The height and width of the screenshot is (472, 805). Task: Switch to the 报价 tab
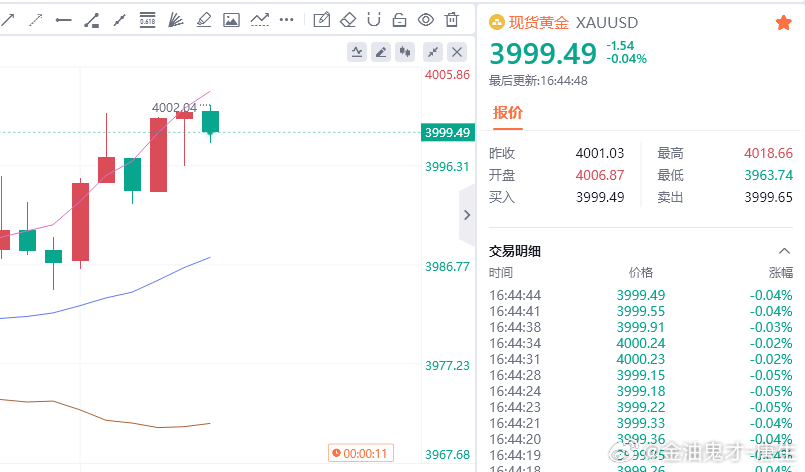(x=508, y=112)
